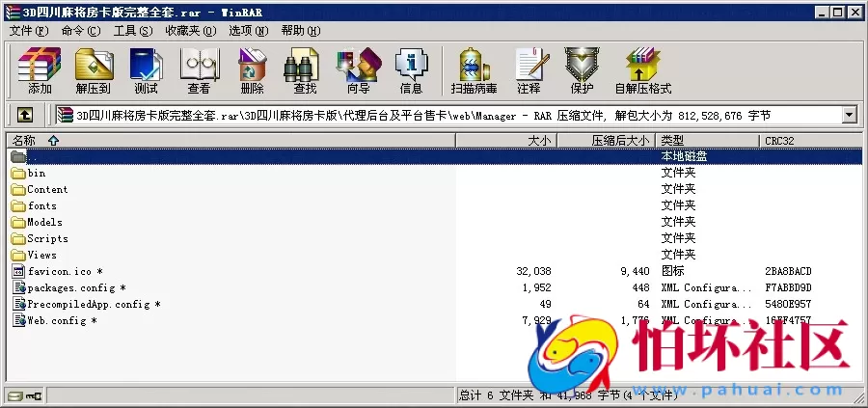Click the 本地磁盘 type cell
This screenshot has width=868, height=408.
(x=684, y=156)
